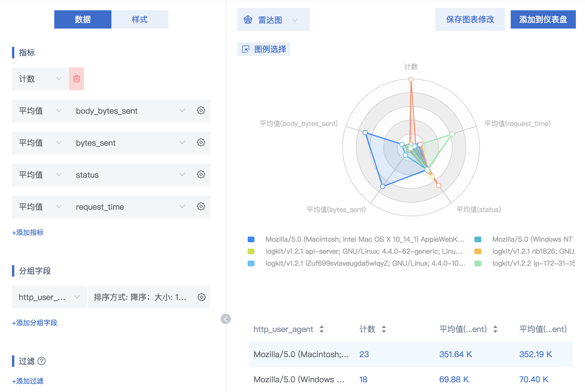
Task: Click the 计数 axis label on radar chart
Action: point(411,67)
